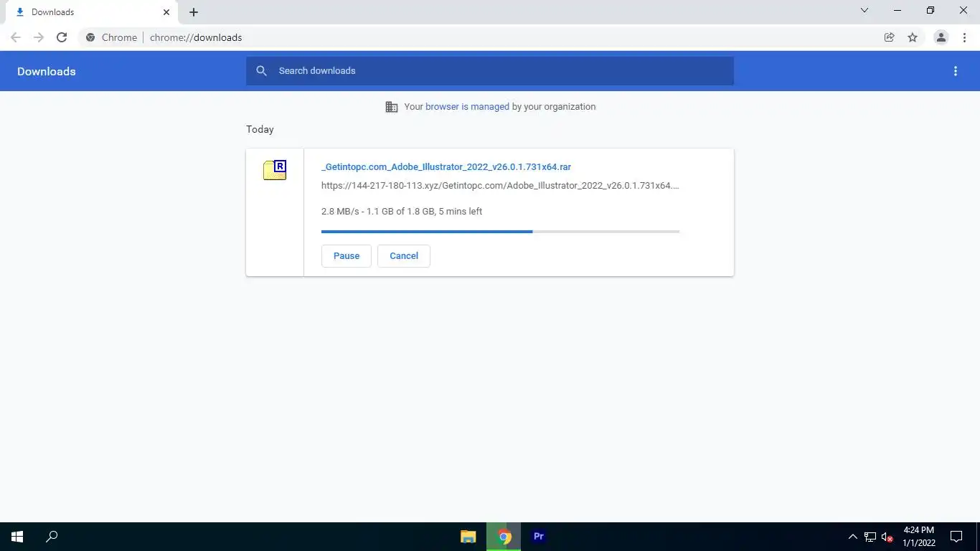Click the RAR file type icon
Viewport: 980px width, 551px height.
tap(275, 169)
